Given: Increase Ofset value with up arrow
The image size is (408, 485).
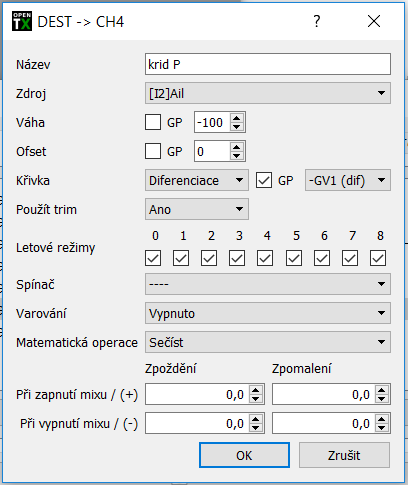Looking at the screenshot, I should tap(237, 147).
